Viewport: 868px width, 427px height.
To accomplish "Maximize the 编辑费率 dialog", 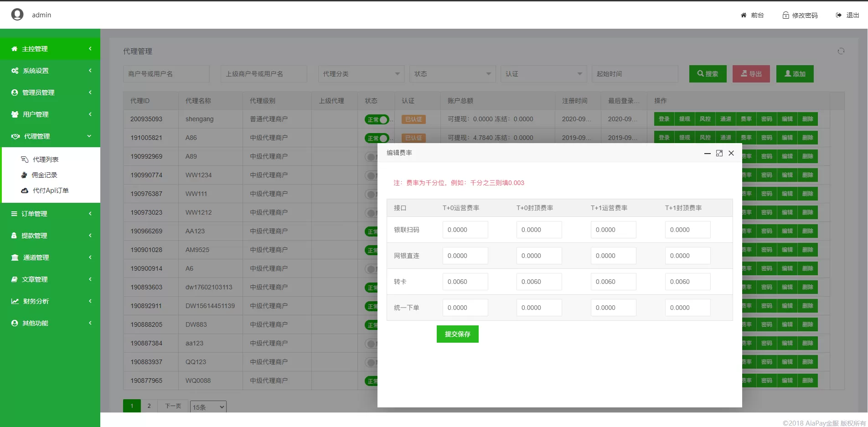I will tap(719, 153).
